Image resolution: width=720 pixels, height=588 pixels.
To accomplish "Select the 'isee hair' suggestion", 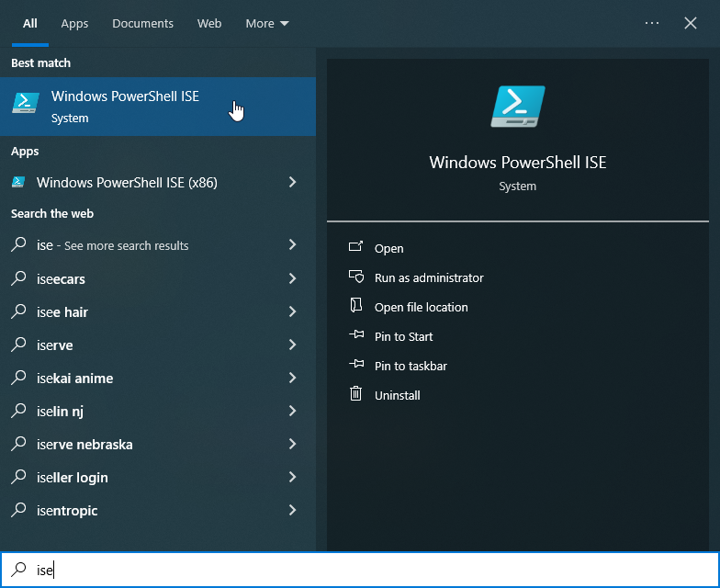I will (158, 311).
